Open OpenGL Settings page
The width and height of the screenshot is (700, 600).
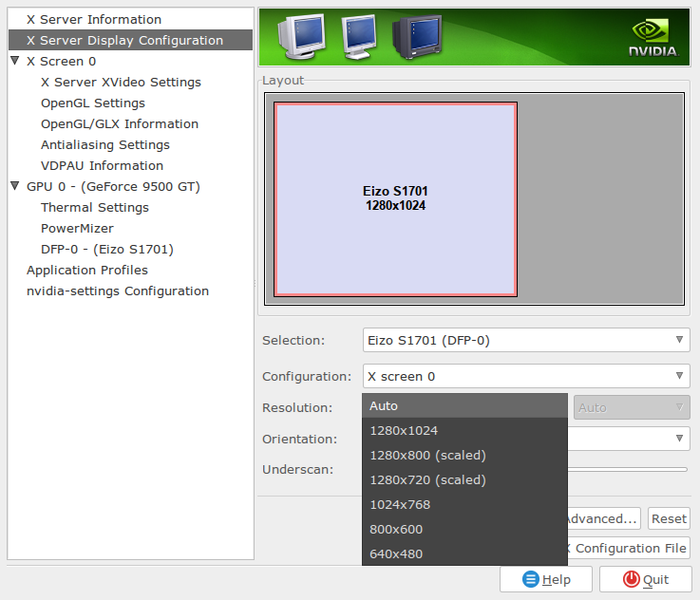click(x=93, y=103)
